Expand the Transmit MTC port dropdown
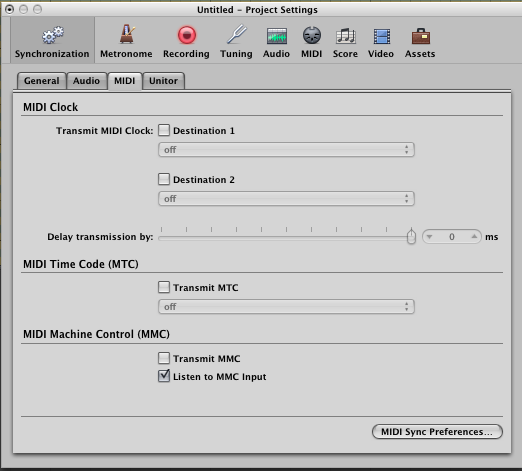The height and width of the screenshot is (471, 522). (x=286, y=307)
